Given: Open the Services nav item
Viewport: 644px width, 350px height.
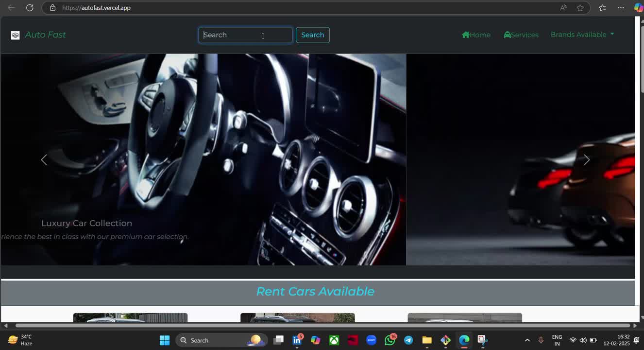Looking at the screenshot, I should [521, 35].
